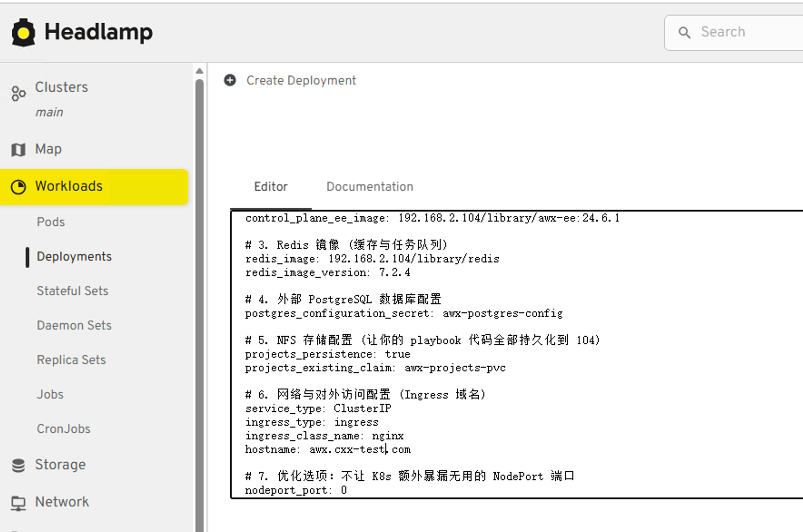Click the Network monitor icon
This screenshot has width=803, height=532.
pyautogui.click(x=18, y=502)
